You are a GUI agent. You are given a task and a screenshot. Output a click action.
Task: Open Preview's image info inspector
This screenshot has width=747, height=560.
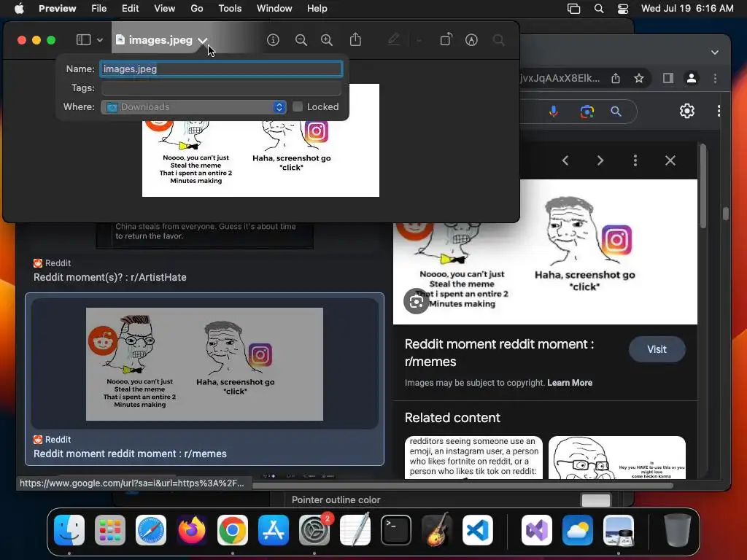[273, 40]
